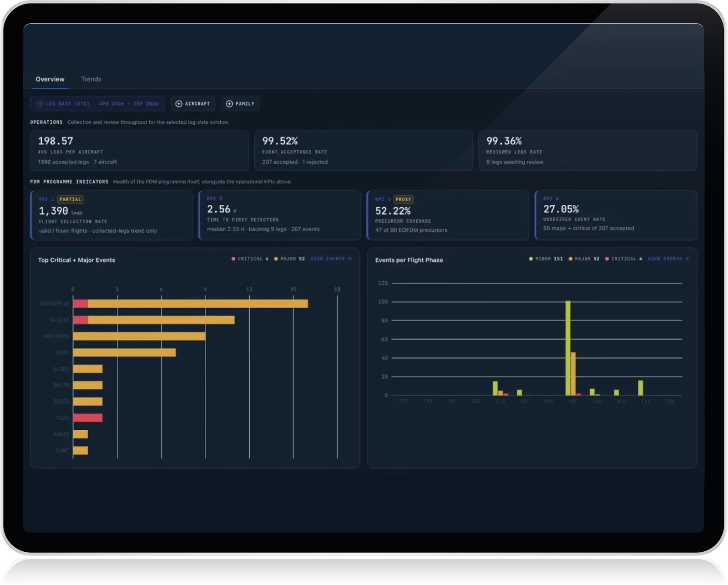Screen dimensions: 728x585
Task: Click '56 major + critical of 207 accepted' text
Action: [x=588, y=229]
